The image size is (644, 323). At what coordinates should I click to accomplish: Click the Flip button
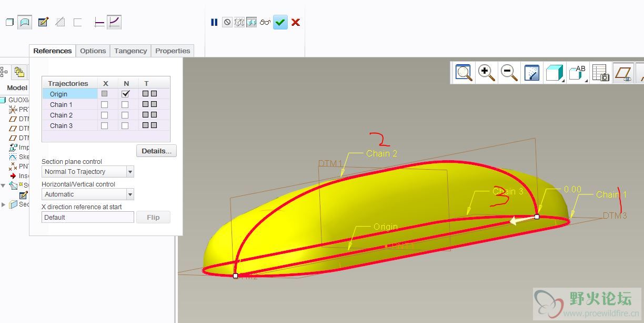click(153, 217)
